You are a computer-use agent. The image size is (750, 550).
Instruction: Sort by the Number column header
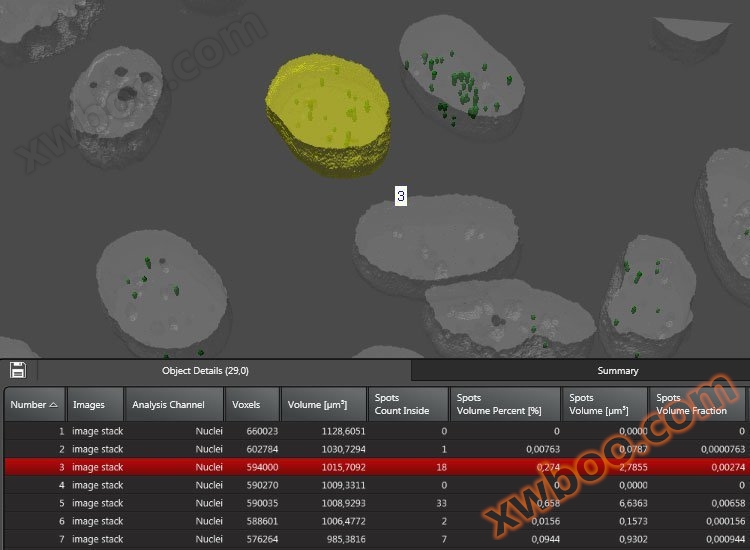pos(34,405)
